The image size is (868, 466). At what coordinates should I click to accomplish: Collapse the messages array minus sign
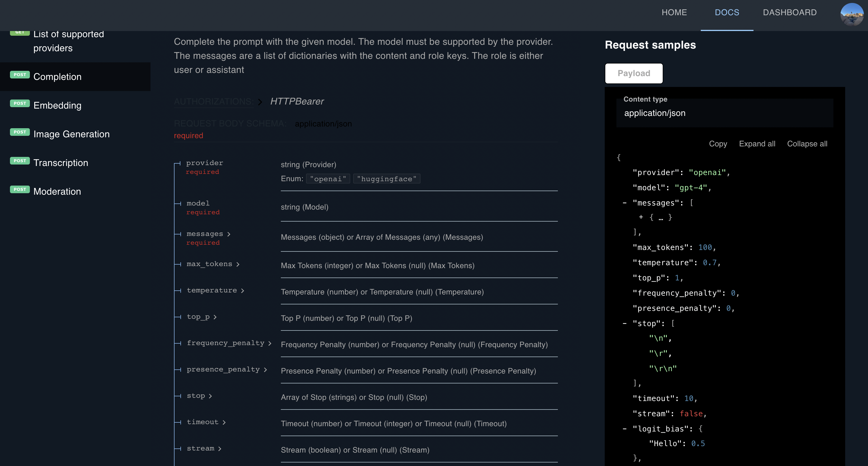624,203
